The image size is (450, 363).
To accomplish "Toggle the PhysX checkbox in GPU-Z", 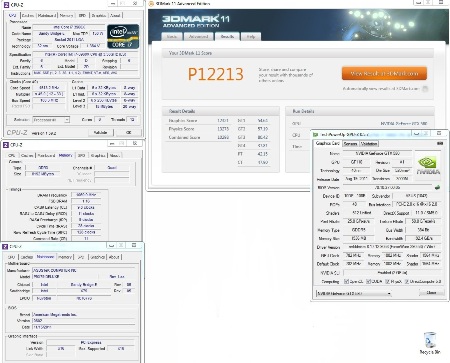I will pos(387,282).
